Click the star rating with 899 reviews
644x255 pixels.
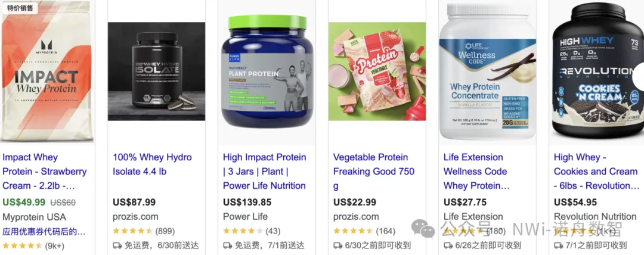pyautogui.click(x=132, y=231)
